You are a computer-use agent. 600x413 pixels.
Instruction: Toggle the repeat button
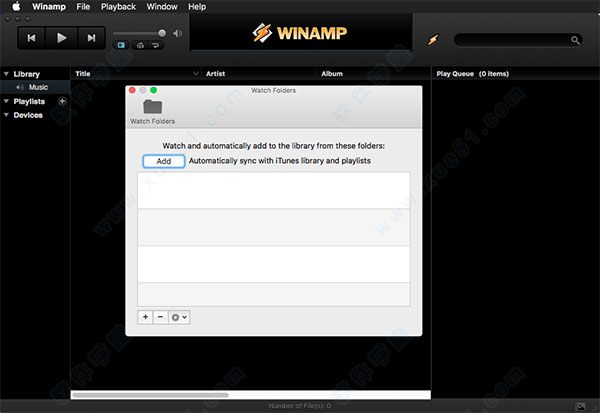point(155,45)
